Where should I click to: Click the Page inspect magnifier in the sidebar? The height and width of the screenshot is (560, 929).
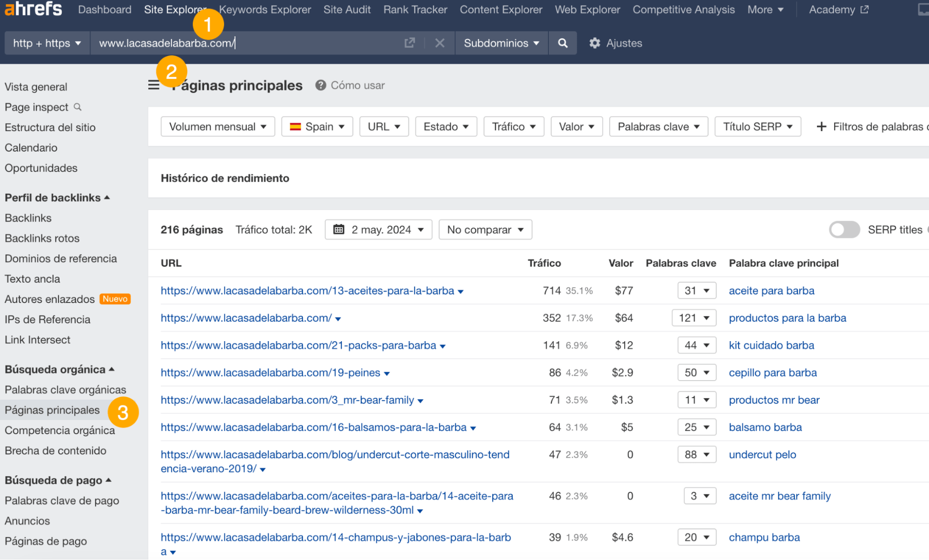coord(78,107)
